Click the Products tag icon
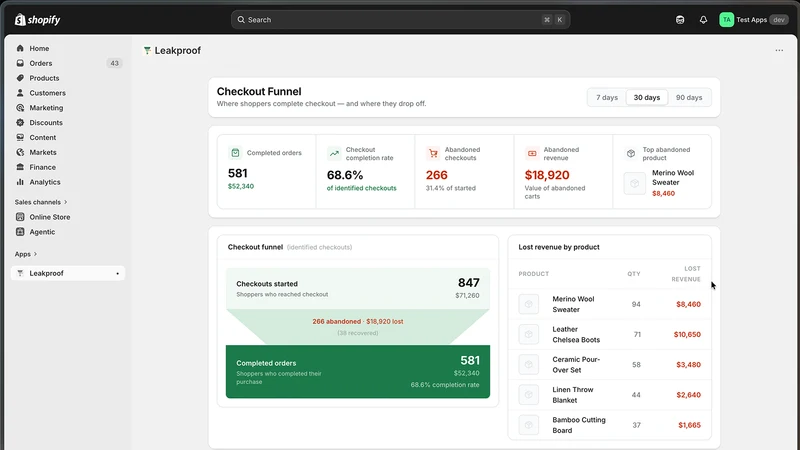800x450 pixels. 20,78
